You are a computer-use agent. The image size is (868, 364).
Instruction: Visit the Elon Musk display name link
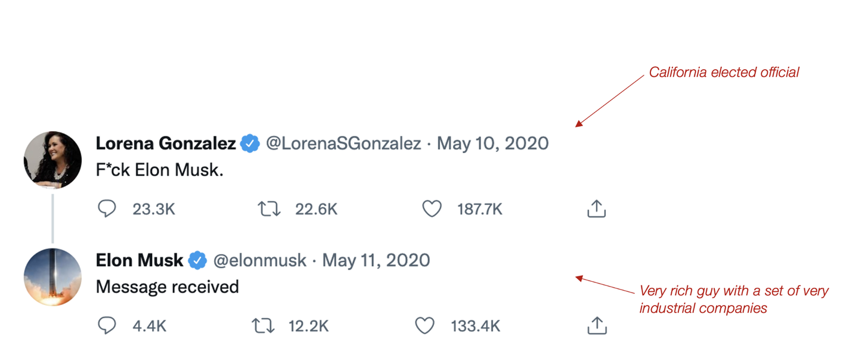139,260
